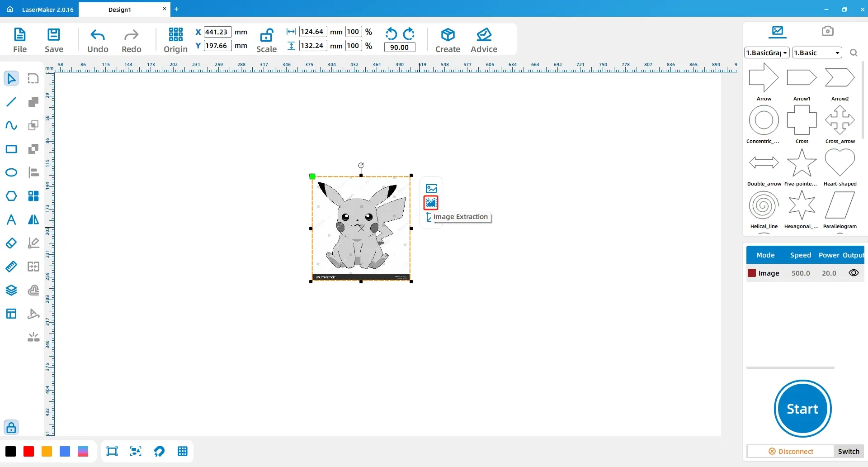
Task: Click the rotate counterclockwise icon
Action: point(391,34)
